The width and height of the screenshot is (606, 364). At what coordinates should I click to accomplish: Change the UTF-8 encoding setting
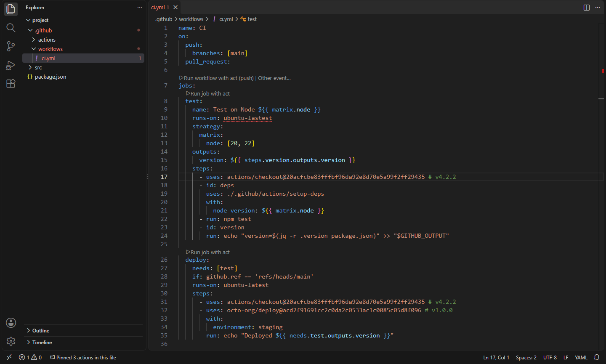pyautogui.click(x=550, y=357)
